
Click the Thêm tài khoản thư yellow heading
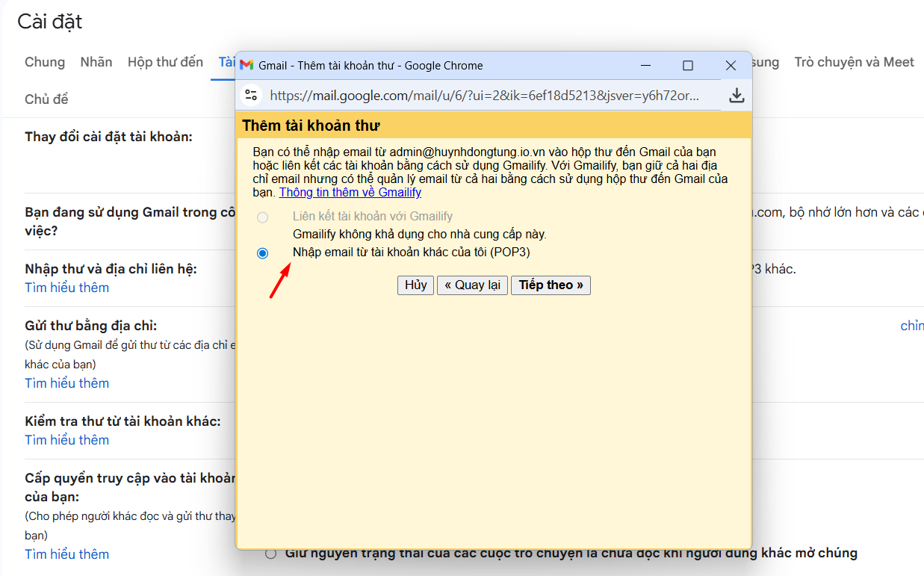[311, 126]
